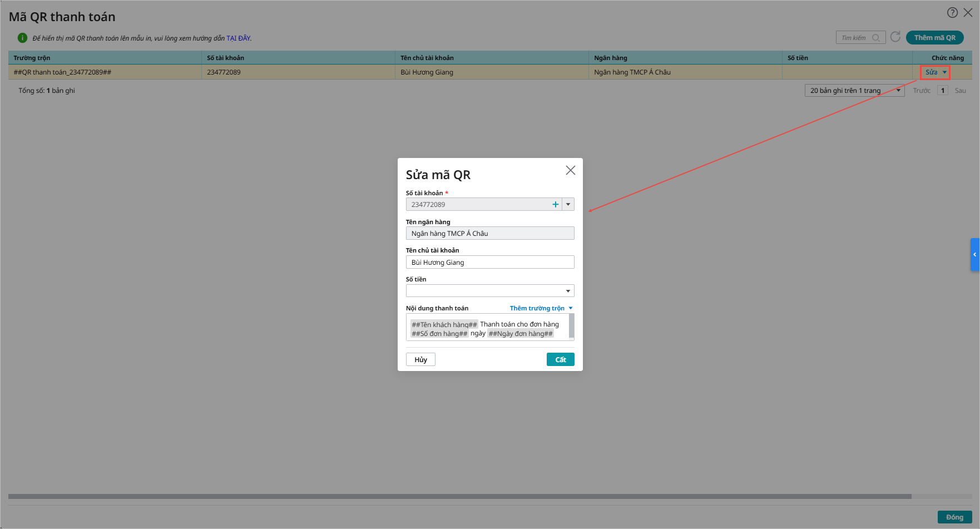The width and height of the screenshot is (980, 529).
Task: Click the Ngân hàng column header
Action: [685, 58]
